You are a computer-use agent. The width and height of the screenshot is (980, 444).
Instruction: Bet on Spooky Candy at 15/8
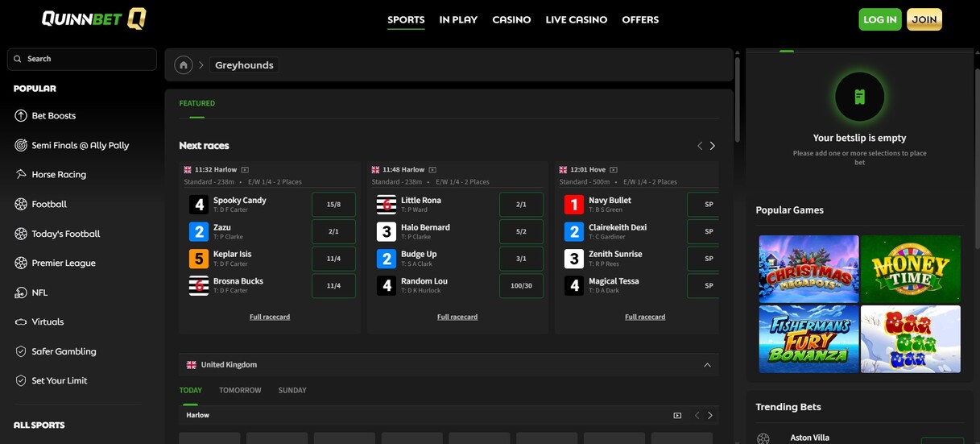(x=333, y=205)
